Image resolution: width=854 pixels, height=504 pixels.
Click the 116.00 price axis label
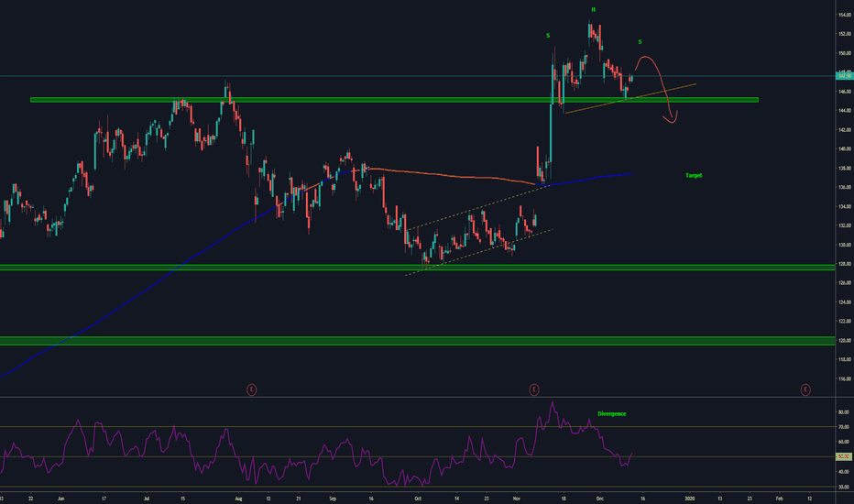click(x=845, y=378)
